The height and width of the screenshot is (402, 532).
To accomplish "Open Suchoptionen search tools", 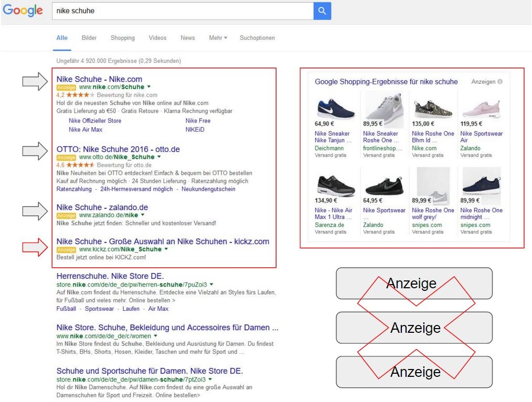I will (x=257, y=38).
